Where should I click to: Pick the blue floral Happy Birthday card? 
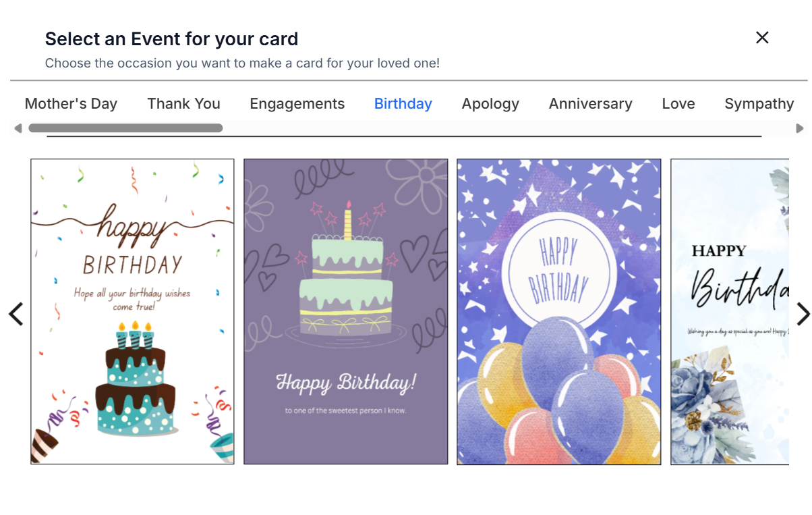tap(729, 311)
